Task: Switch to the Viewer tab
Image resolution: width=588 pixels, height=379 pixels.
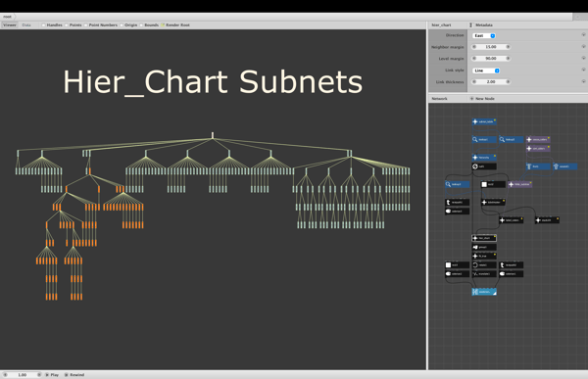Action: [x=10, y=25]
